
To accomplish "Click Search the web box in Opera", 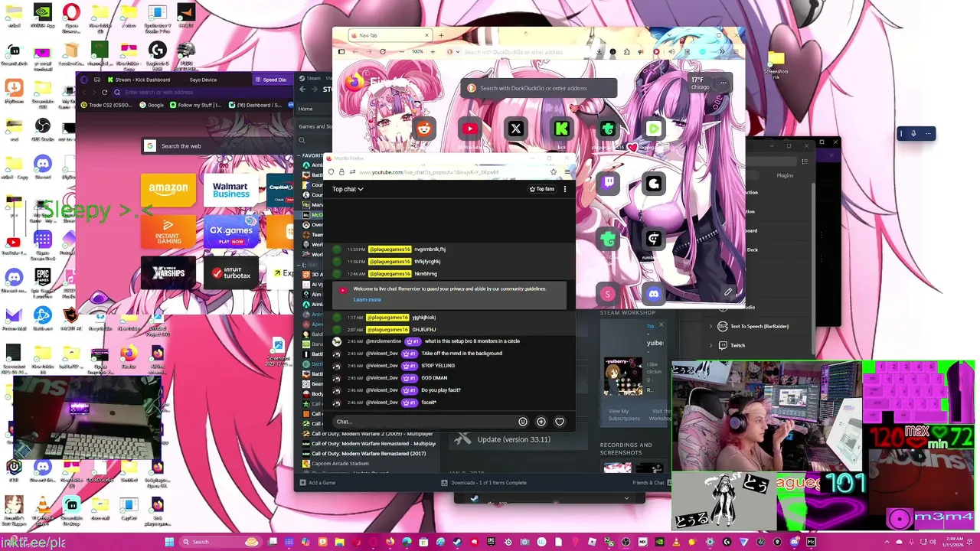I will 218,146.
